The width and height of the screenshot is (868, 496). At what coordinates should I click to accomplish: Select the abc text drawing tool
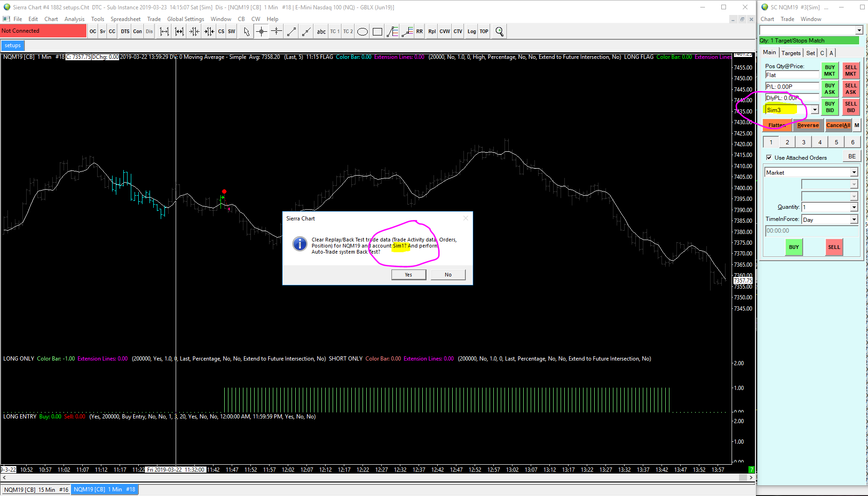tap(321, 31)
